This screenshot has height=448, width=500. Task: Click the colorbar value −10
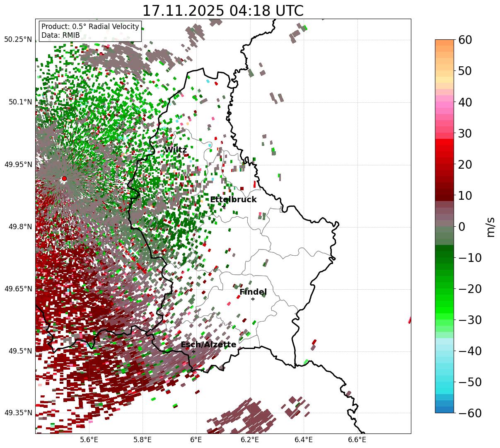[x=469, y=258]
